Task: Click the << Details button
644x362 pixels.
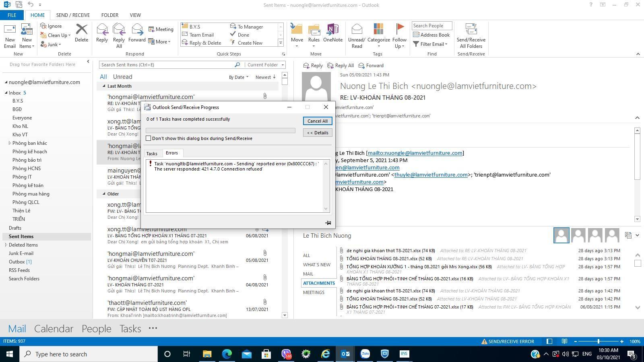Action: (x=318, y=133)
